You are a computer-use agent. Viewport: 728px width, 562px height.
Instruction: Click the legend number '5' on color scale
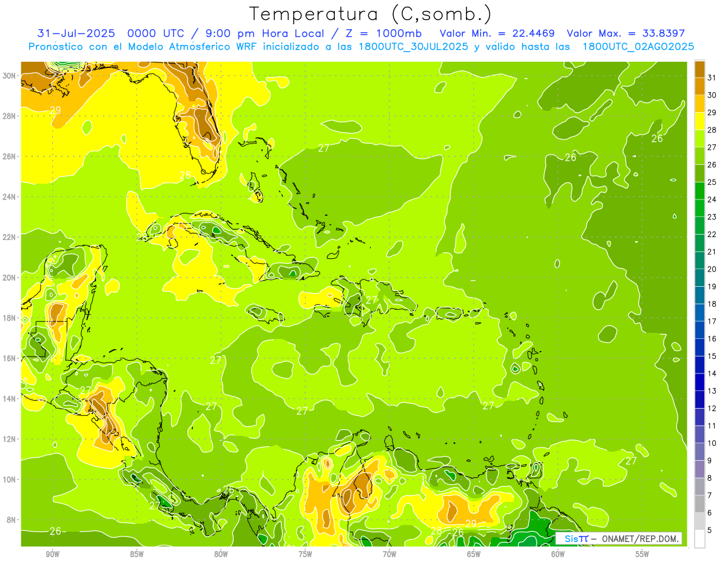point(710,530)
